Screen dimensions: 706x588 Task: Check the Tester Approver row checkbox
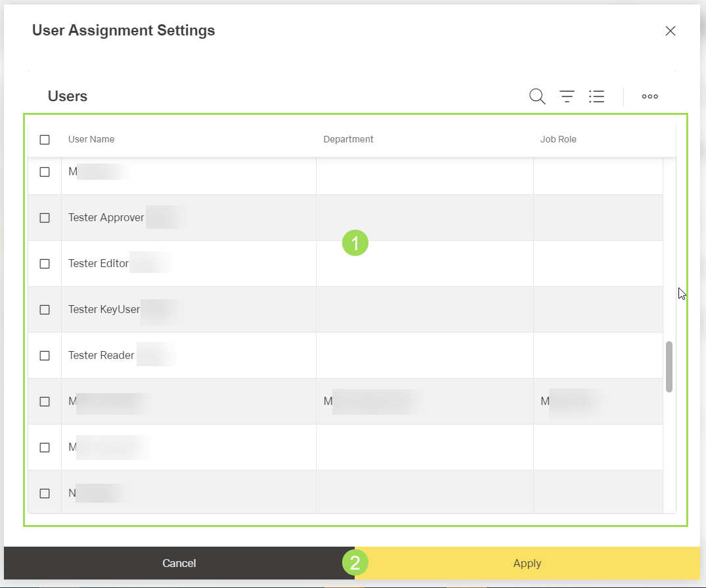click(x=45, y=218)
